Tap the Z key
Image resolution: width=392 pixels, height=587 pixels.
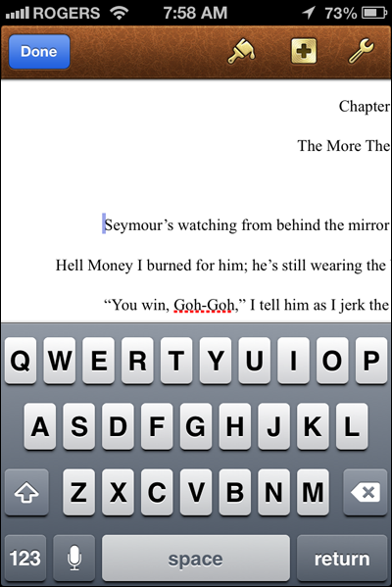pos(79,492)
